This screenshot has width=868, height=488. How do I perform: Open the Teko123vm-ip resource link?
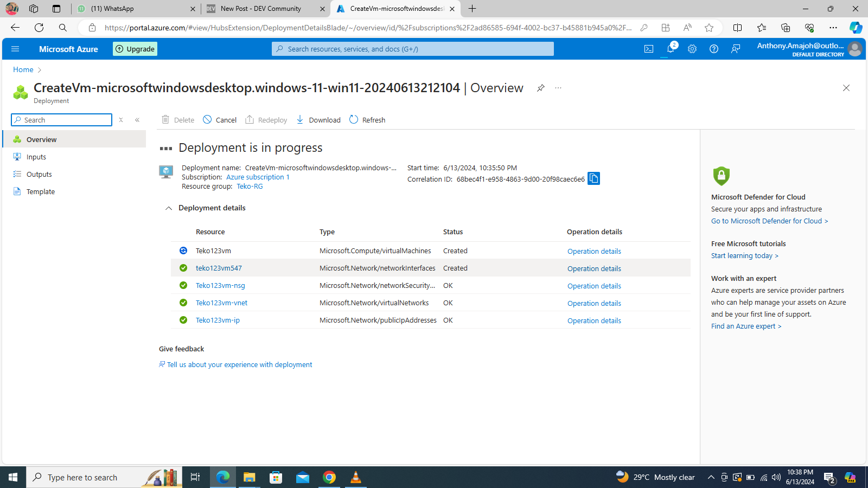tap(218, 320)
